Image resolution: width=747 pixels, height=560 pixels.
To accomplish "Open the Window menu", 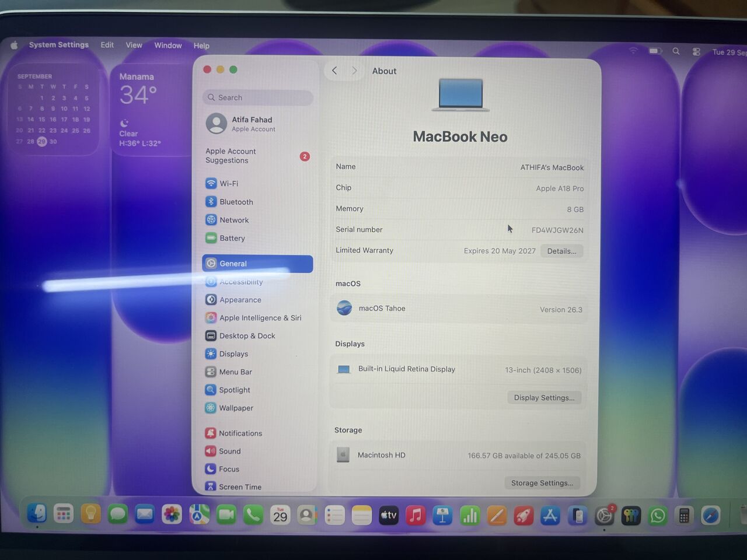I will [x=168, y=45].
